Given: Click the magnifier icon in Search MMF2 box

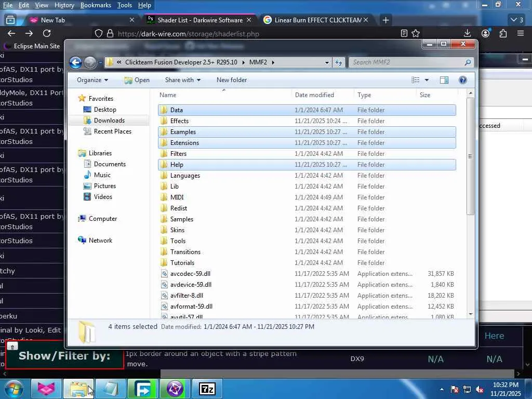Looking at the screenshot, I should pos(468,62).
